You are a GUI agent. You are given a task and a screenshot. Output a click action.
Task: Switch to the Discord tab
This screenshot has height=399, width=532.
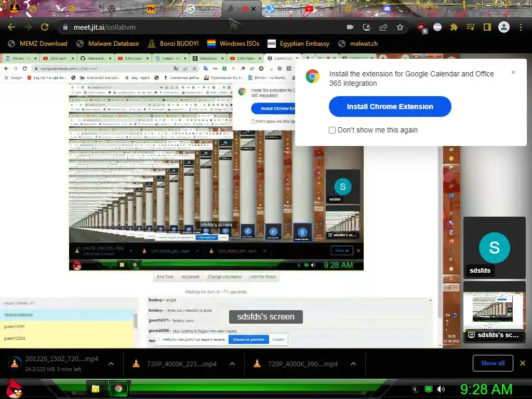(x=387, y=9)
